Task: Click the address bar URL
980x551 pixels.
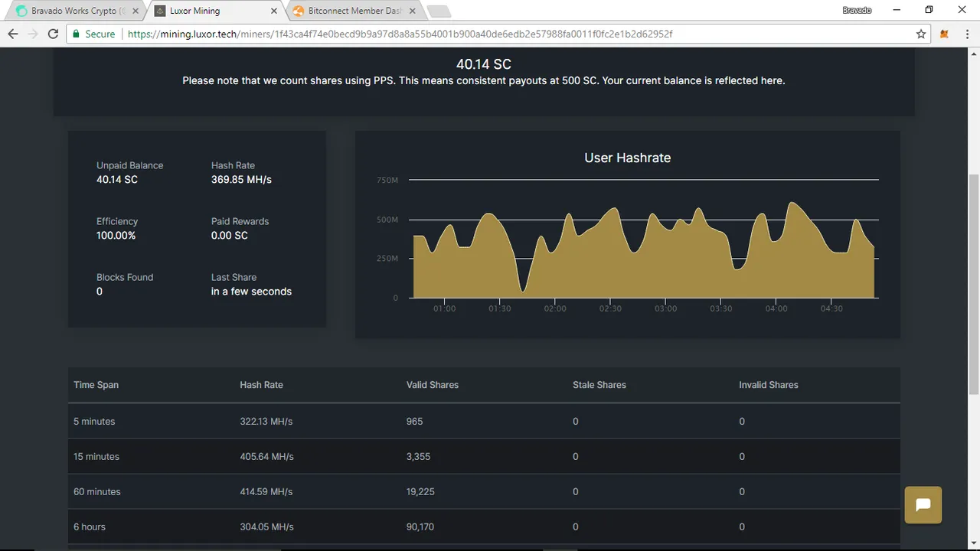Action: (x=400, y=34)
